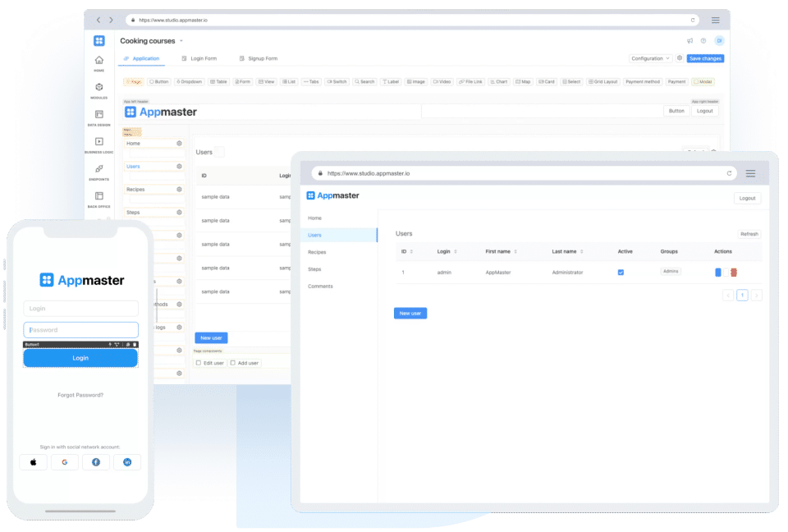Screen dimensions: 788x532
Task: Sort the table by First name column
Action: (515, 251)
